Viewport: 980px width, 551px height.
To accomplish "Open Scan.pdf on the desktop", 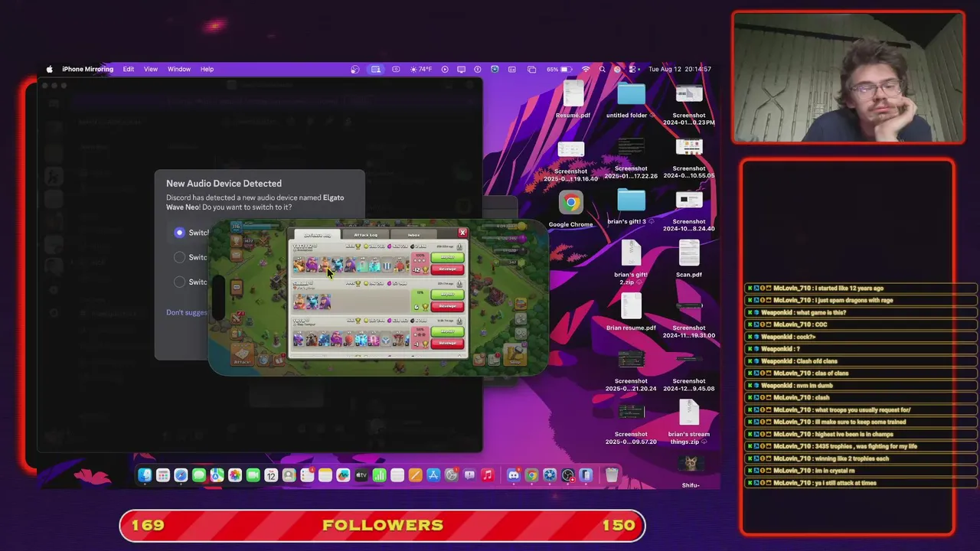I will [x=689, y=258].
